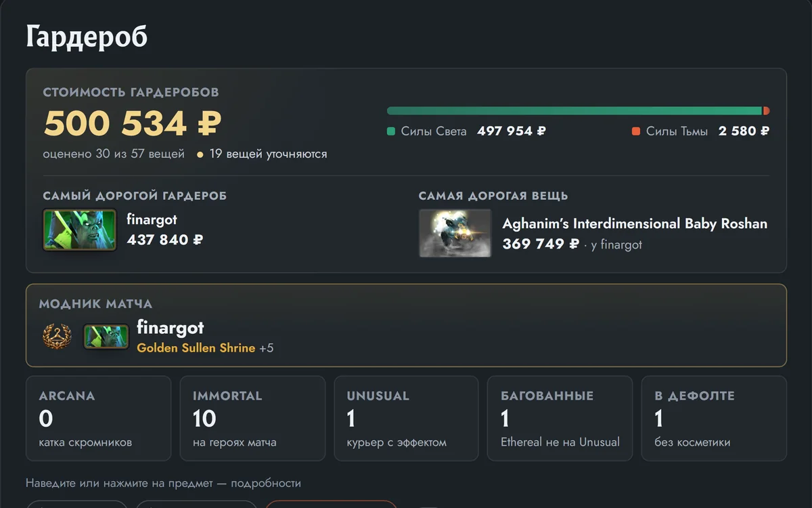Click the total value 500 534 ₽
The width and height of the screenshot is (812, 508).
pos(133,123)
